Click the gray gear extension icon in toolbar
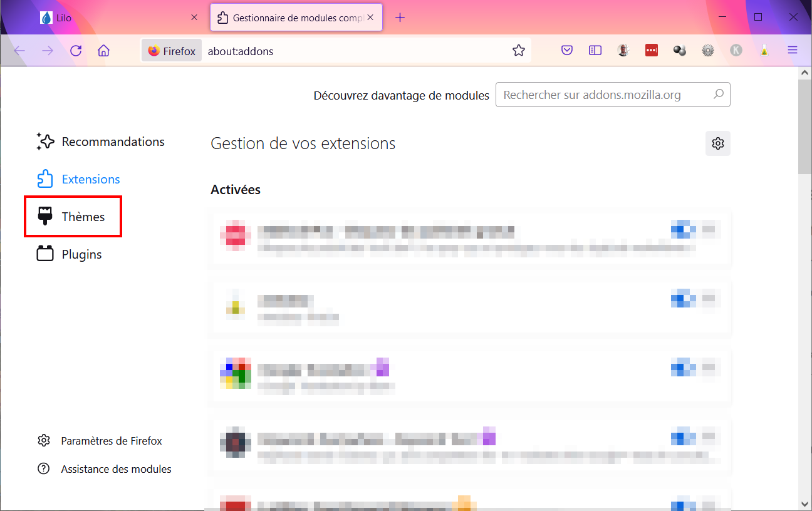 [708, 51]
